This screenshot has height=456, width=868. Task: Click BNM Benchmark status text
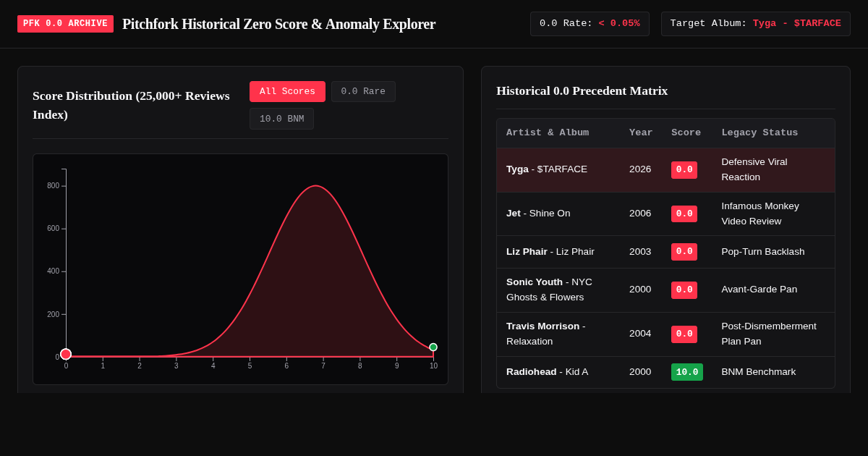pyautogui.click(x=758, y=372)
